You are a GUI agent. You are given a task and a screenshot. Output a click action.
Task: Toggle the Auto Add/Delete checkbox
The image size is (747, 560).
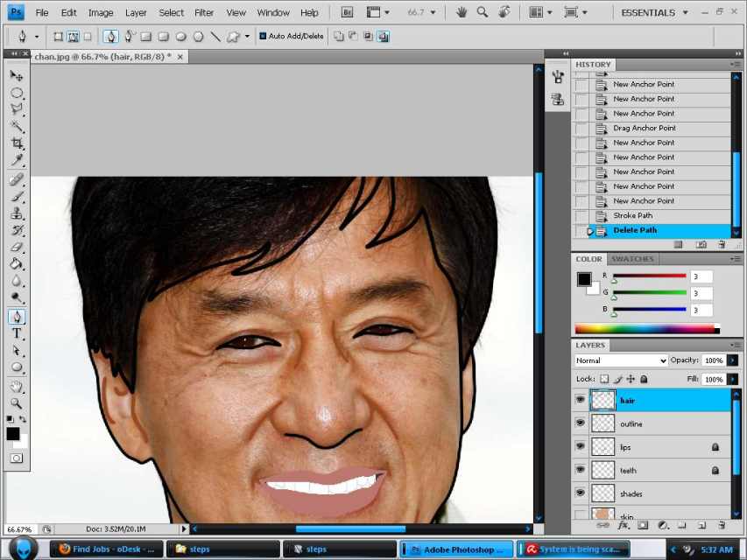tap(264, 36)
